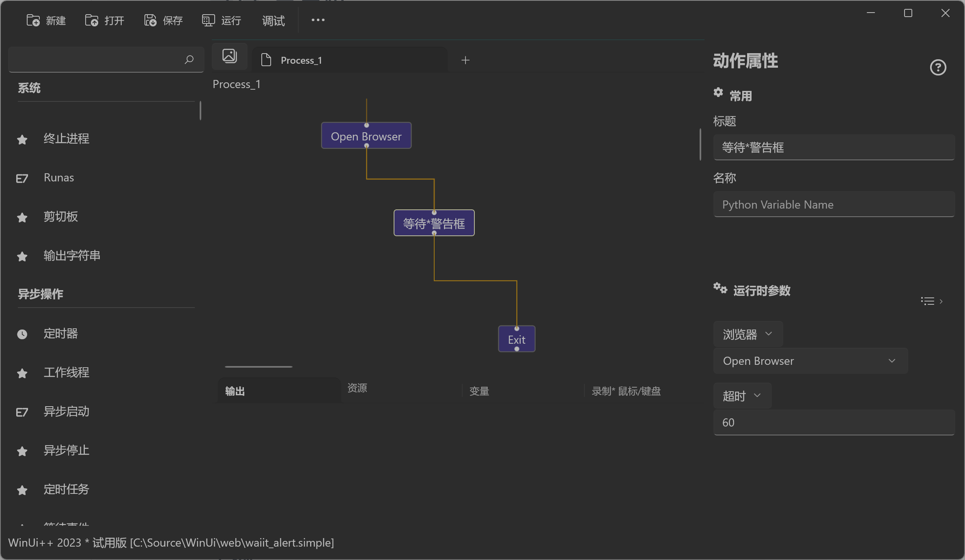Image resolution: width=965 pixels, height=560 pixels.
Task: Open the 超时 dropdown
Action: pyautogui.click(x=741, y=395)
